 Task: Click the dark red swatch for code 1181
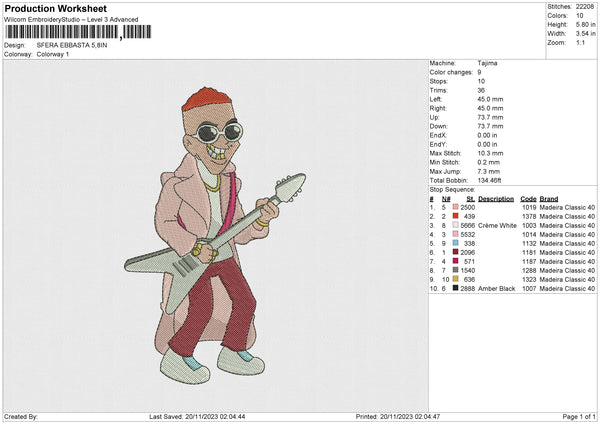[455, 252]
